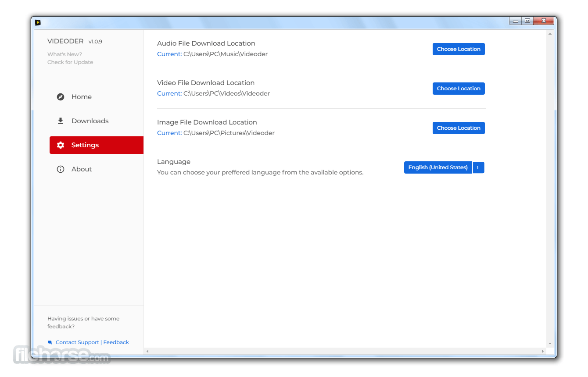
Task: Click the vertical scrollbar up arrow
Action: [550, 34]
